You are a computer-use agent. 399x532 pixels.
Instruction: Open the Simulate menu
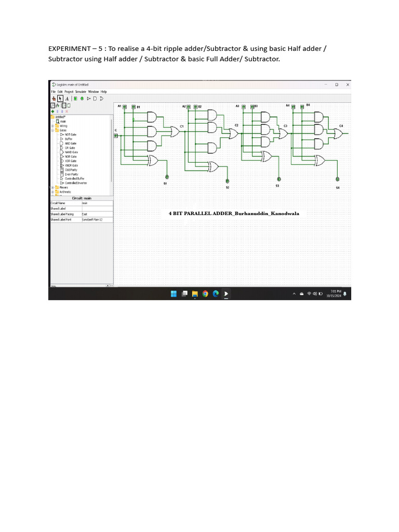[x=81, y=91]
